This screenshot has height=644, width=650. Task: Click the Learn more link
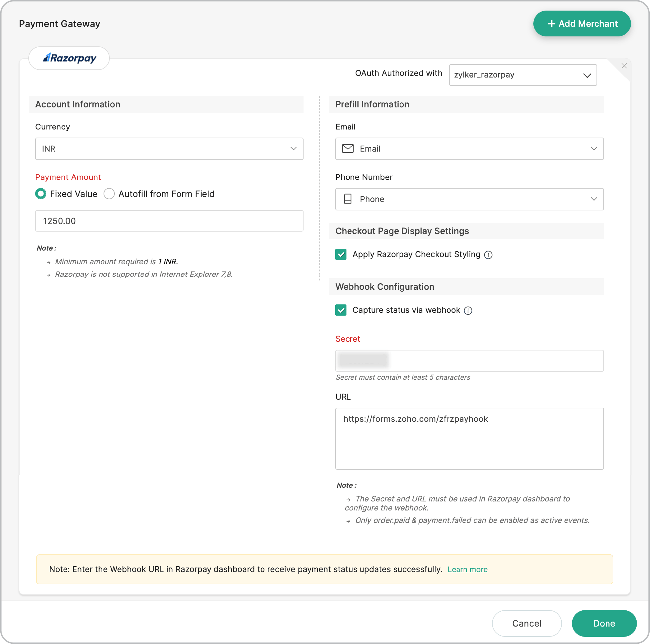(467, 569)
